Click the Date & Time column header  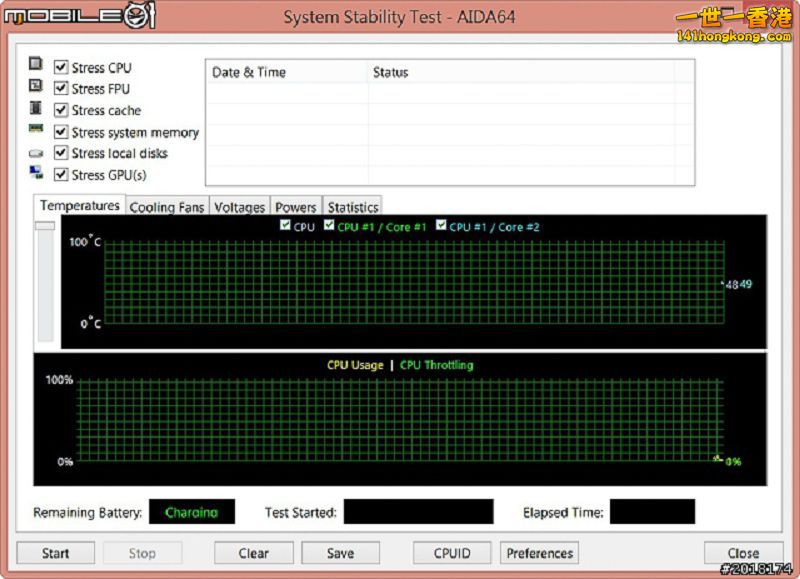point(249,72)
